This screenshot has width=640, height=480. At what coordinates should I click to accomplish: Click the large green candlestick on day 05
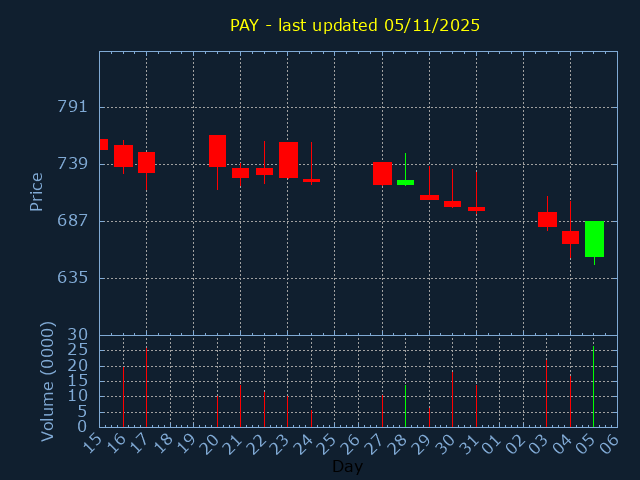coord(594,239)
